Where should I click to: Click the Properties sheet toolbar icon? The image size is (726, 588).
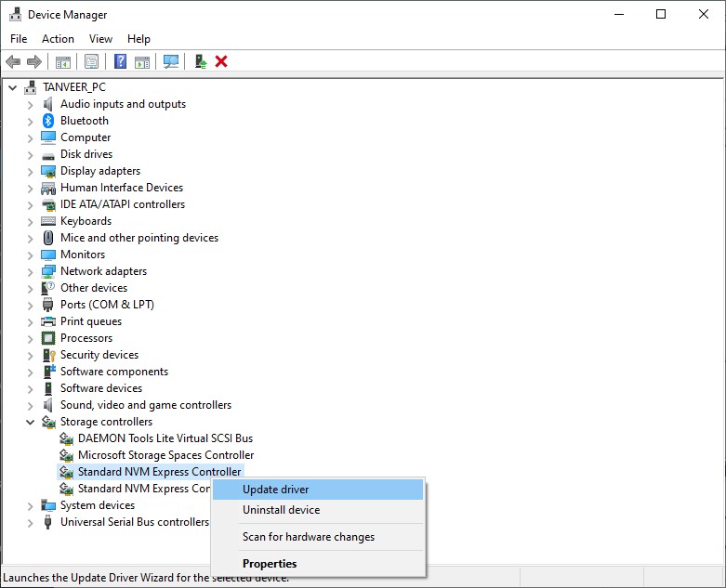pyautogui.click(x=92, y=61)
